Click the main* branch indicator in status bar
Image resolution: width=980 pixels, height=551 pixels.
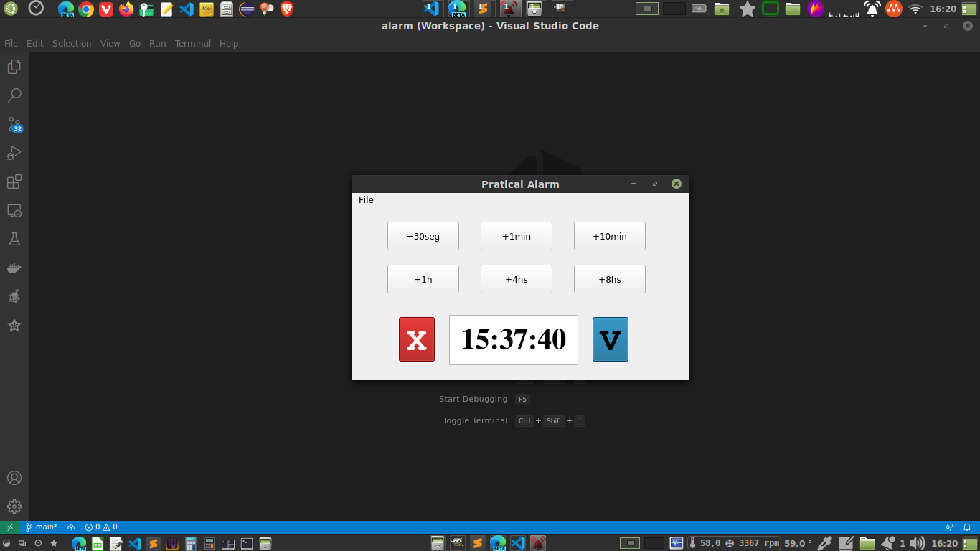click(x=39, y=527)
